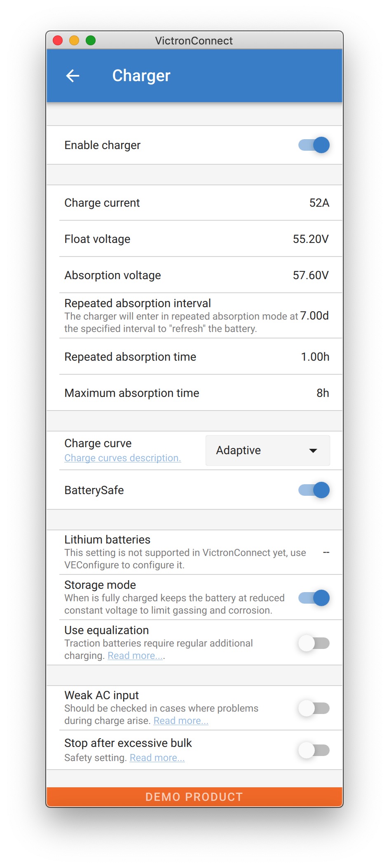The height and width of the screenshot is (868, 389).
Task: Edit the Maximum absorption time 8h value
Action: tap(323, 393)
